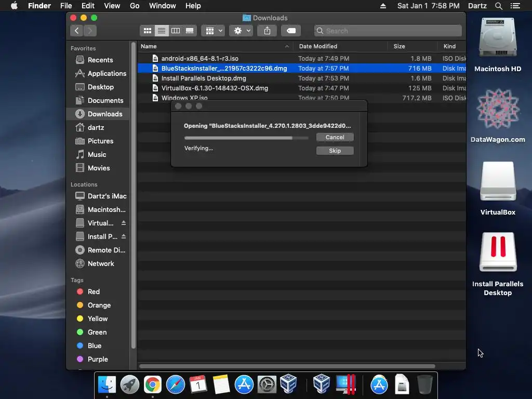This screenshot has height=399, width=532.
Task: Open Pictures in the sidebar
Action: pos(98,141)
